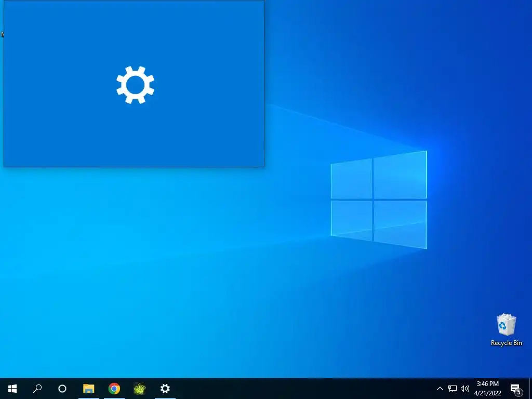This screenshot has height=399, width=532.
Task: Select Settings gear in taskbar
Action: pyautogui.click(x=165, y=389)
